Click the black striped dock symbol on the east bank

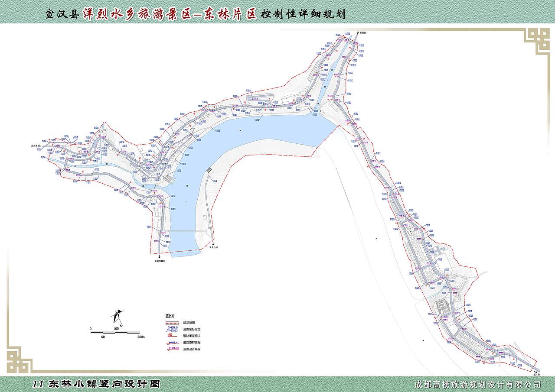click(x=209, y=170)
